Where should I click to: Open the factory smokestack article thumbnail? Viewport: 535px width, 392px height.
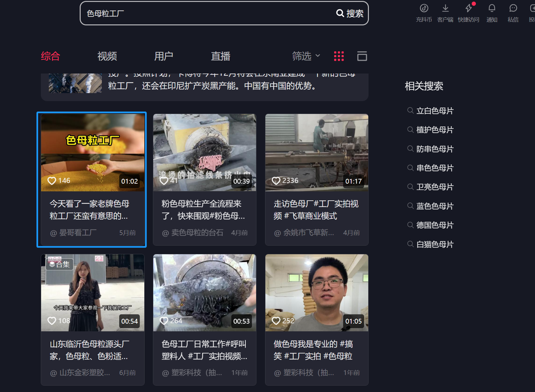[x=75, y=83]
